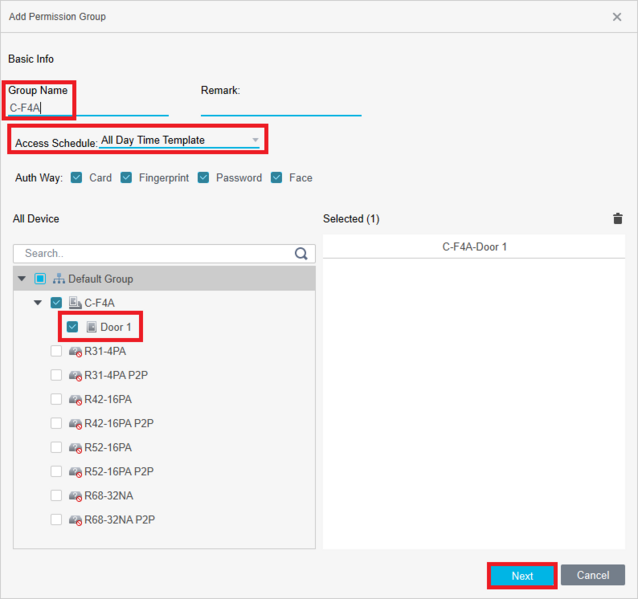Click the offline icon of R42-16PA P2P
Screen dimensions: 638x599
[75, 424]
